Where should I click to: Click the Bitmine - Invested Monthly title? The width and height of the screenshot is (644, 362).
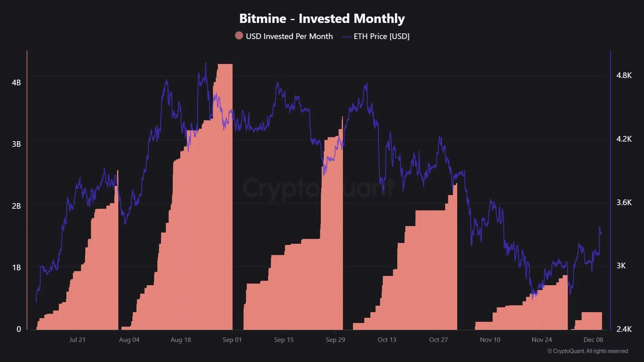pyautogui.click(x=322, y=19)
